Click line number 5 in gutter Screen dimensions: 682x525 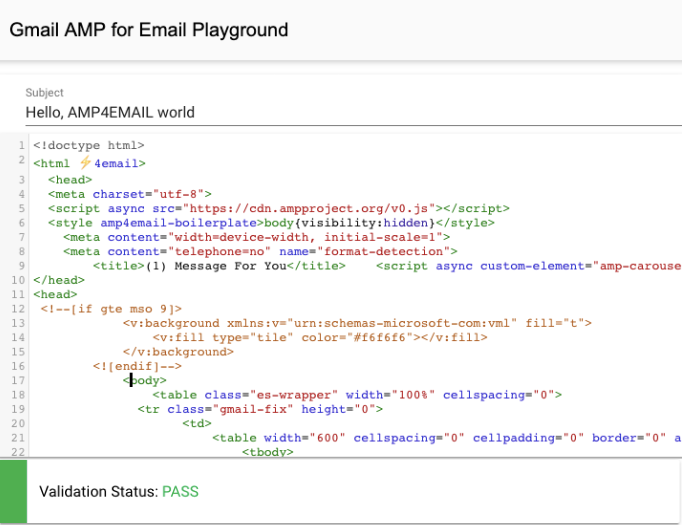coord(22,208)
